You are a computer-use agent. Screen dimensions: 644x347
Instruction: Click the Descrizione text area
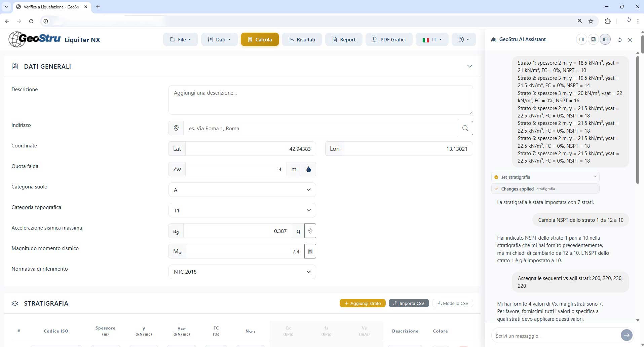[x=320, y=100]
